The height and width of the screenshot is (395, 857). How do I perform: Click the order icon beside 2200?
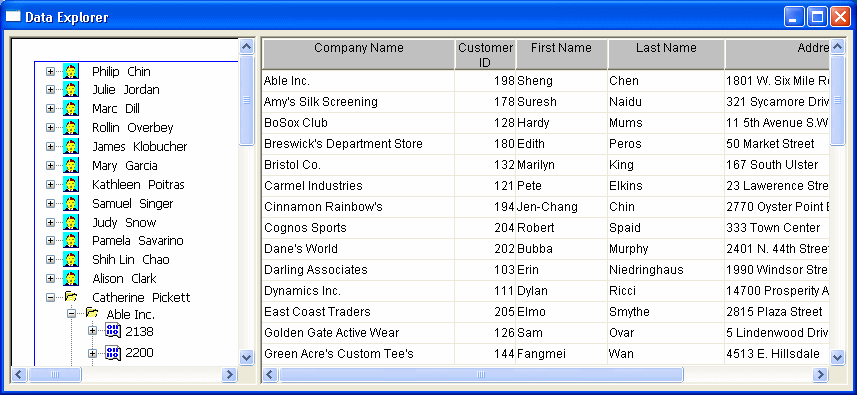(113, 352)
